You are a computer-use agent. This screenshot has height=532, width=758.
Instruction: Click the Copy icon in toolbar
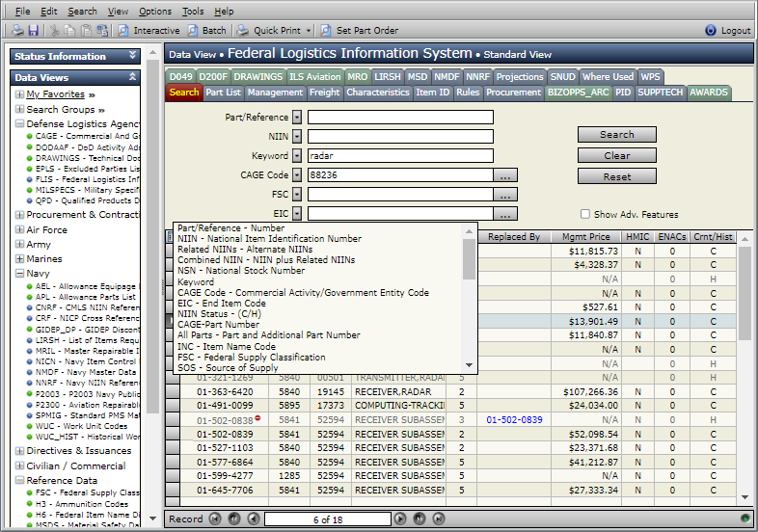[70, 31]
